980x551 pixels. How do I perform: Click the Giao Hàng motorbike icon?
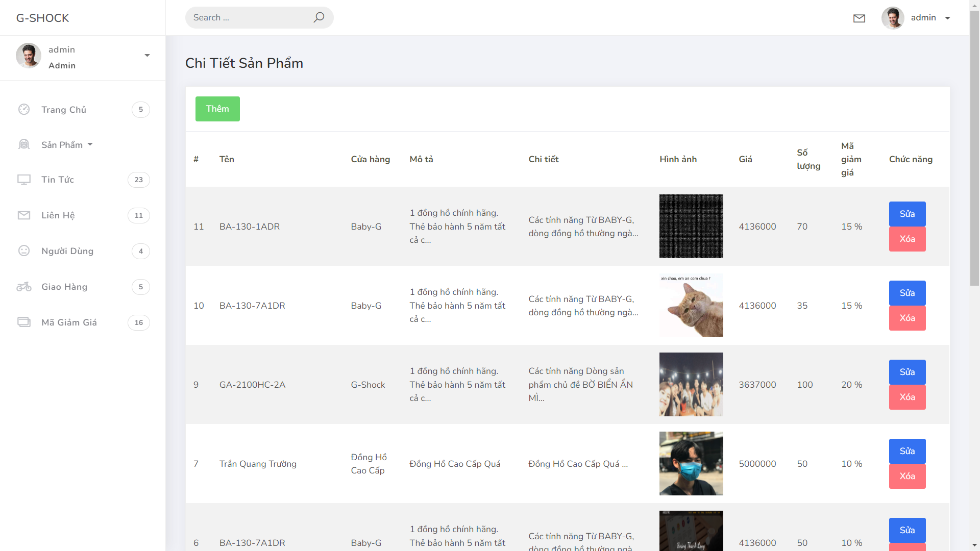click(24, 287)
